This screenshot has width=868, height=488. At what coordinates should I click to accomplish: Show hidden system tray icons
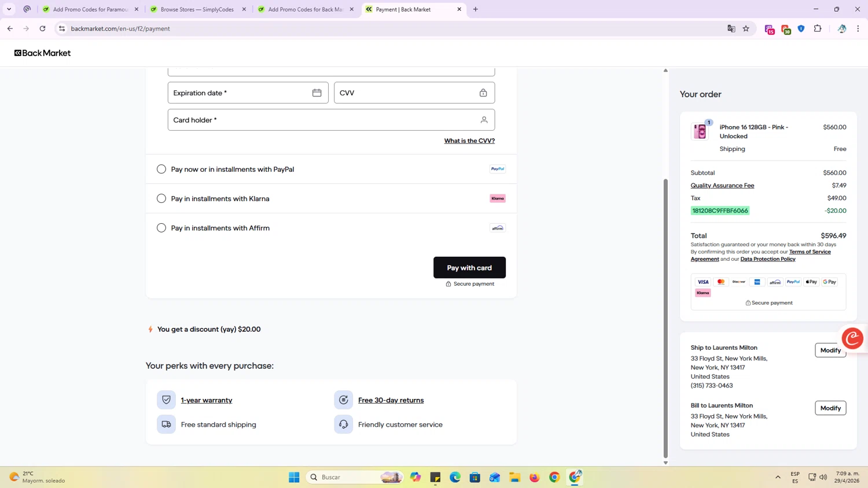[x=778, y=477]
